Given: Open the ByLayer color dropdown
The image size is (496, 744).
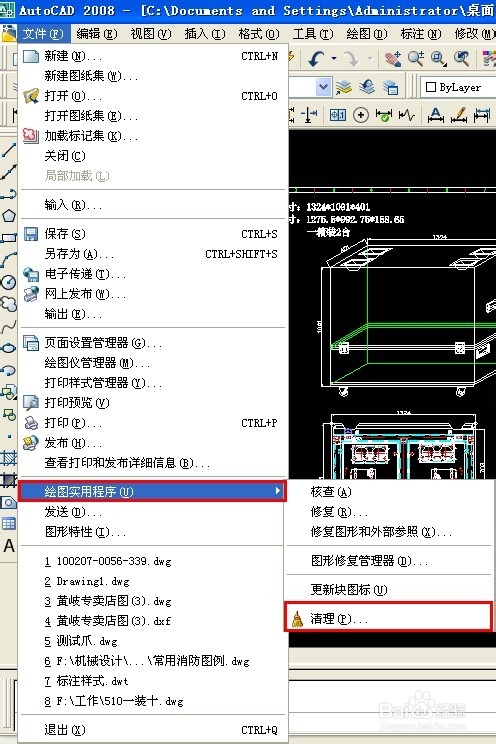Looking at the screenshot, I should click(459, 87).
